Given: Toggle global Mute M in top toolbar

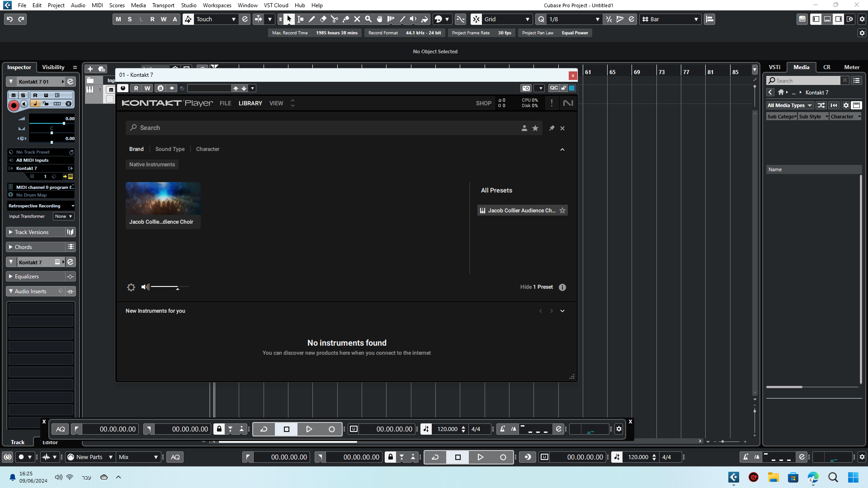Looking at the screenshot, I should (118, 19).
